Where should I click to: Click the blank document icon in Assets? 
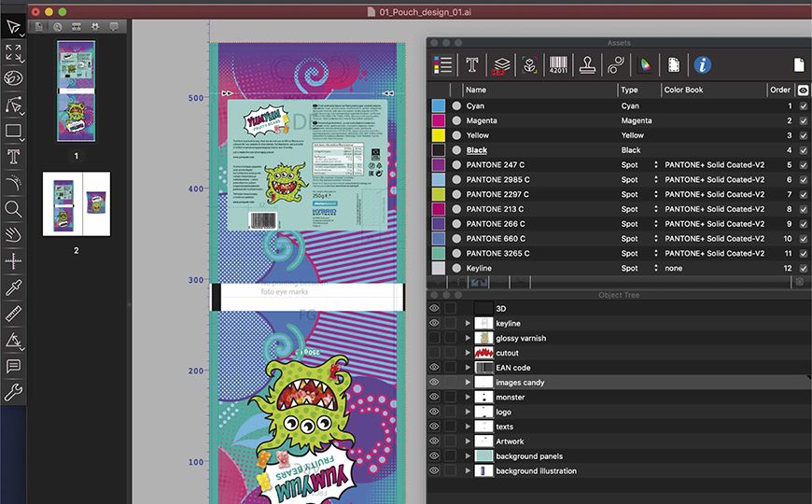pyautogui.click(x=799, y=64)
